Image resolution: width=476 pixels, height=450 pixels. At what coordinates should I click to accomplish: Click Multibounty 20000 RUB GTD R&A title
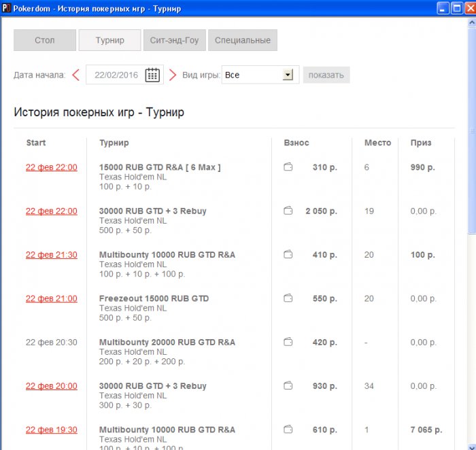[167, 342]
